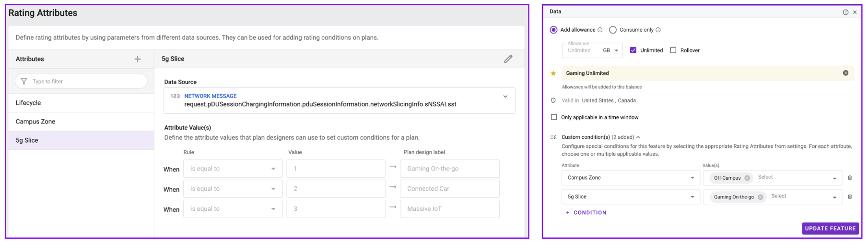Viewport: 868px width, 244px height.
Task: Enable the Rollover checkbox
Action: click(x=673, y=50)
